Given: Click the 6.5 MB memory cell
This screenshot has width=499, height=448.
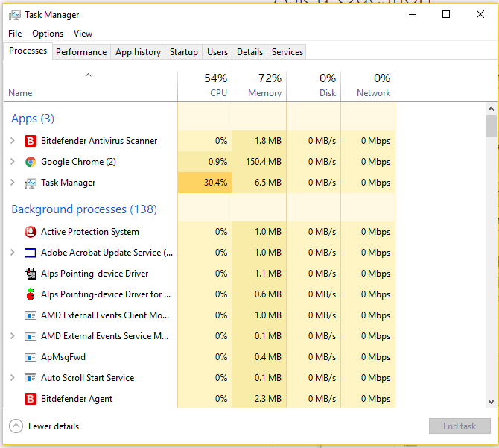Looking at the screenshot, I should point(259,183).
